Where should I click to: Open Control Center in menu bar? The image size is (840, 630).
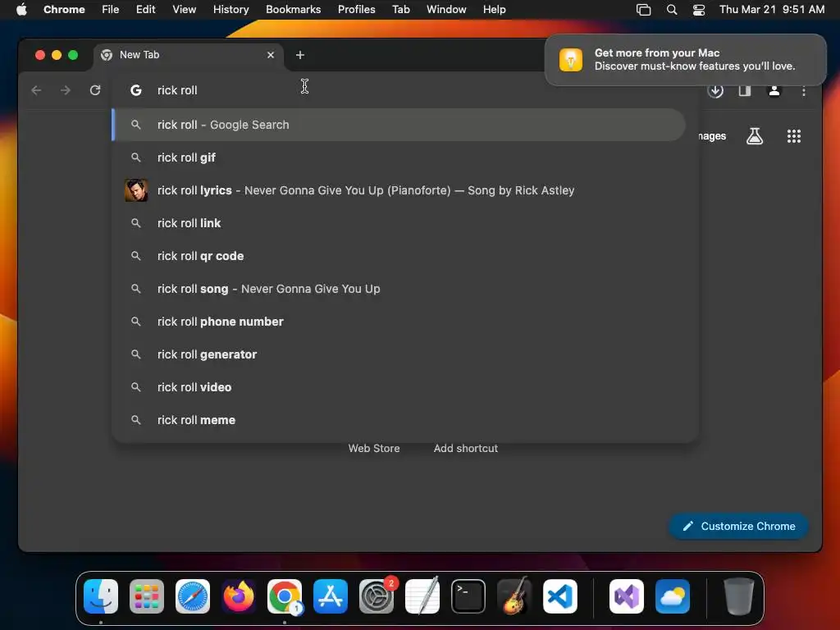click(699, 10)
